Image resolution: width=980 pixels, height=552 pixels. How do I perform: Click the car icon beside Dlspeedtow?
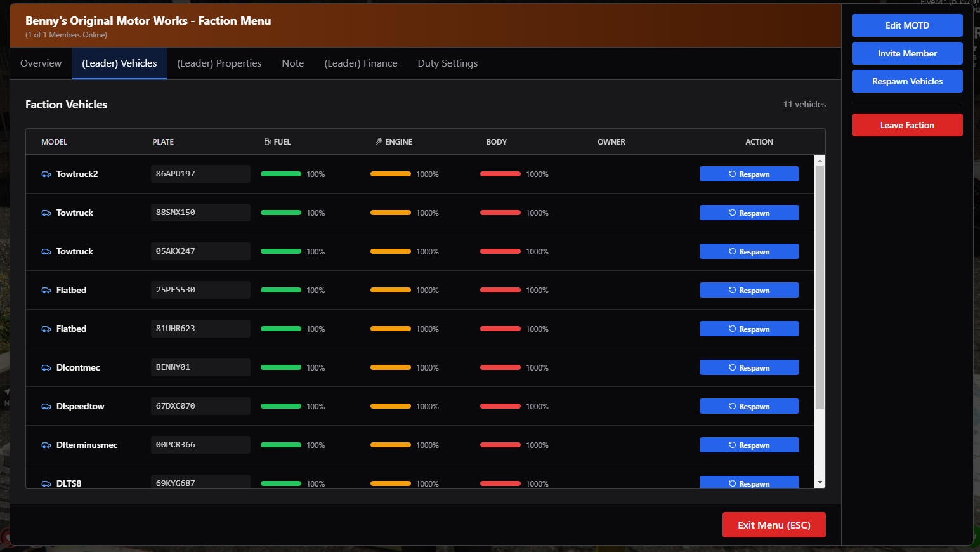(x=46, y=407)
